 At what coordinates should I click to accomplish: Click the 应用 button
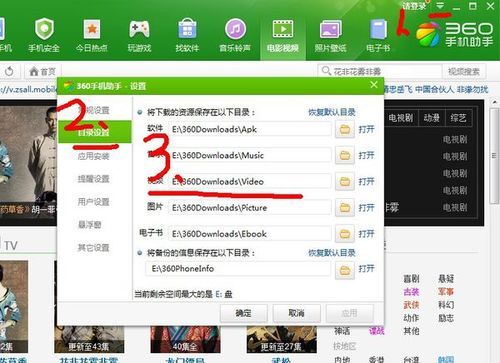pos(349,313)
